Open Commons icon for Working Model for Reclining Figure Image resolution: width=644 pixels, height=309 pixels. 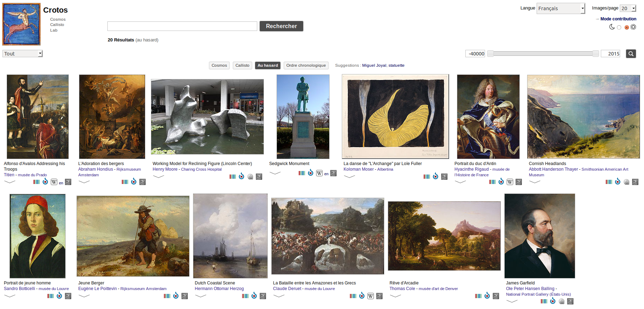point(241,176)
